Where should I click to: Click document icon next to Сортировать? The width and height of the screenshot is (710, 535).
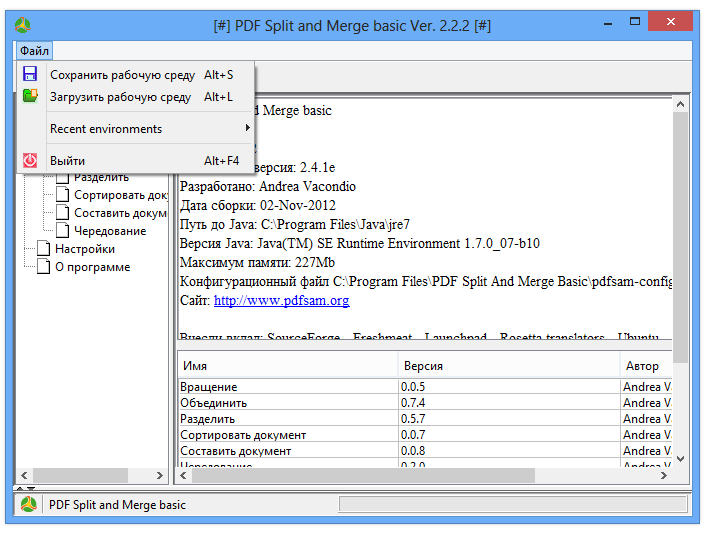click(62, 195)
